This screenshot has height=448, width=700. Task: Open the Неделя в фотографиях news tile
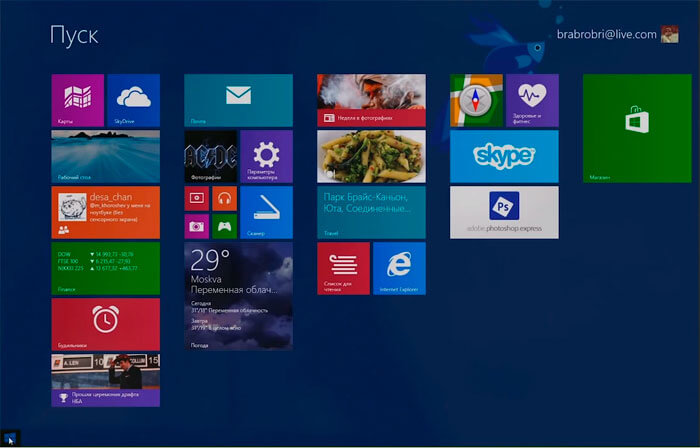pyautogui.click(x=371, y=100)
